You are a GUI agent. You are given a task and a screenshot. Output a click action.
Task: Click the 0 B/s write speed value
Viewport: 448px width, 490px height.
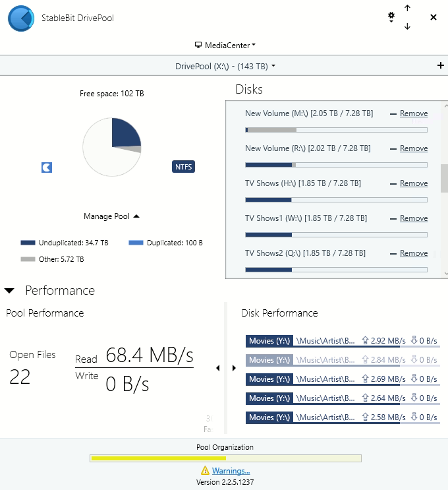tap(127, 384)
